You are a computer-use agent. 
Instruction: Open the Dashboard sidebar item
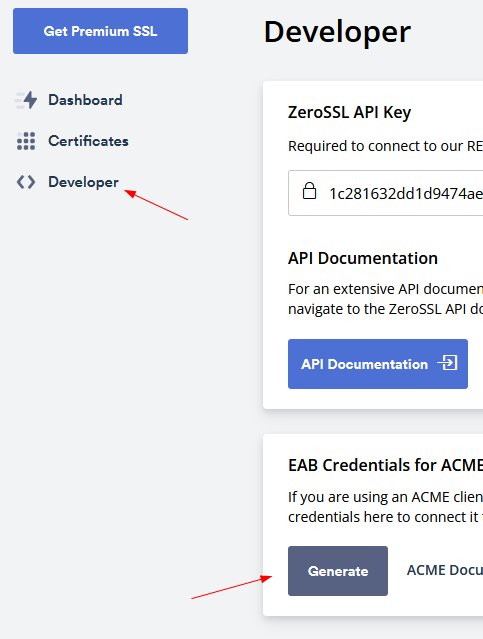(x=68, y=100)
